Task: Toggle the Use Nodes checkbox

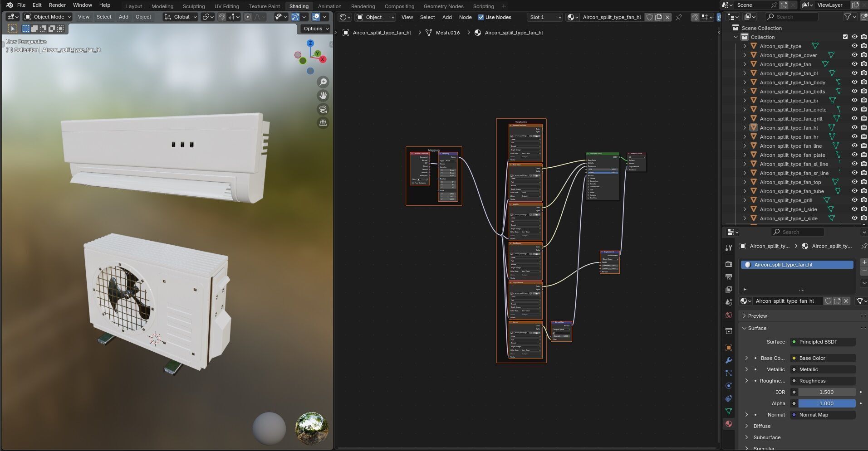Action: click(x=481, y=17)
